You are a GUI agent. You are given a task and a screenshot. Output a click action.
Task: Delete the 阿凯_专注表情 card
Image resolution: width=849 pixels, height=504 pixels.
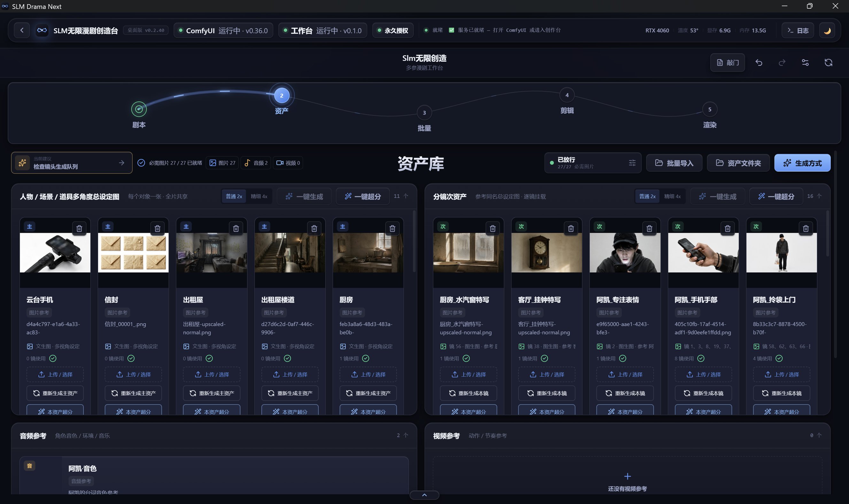(649, 228)
